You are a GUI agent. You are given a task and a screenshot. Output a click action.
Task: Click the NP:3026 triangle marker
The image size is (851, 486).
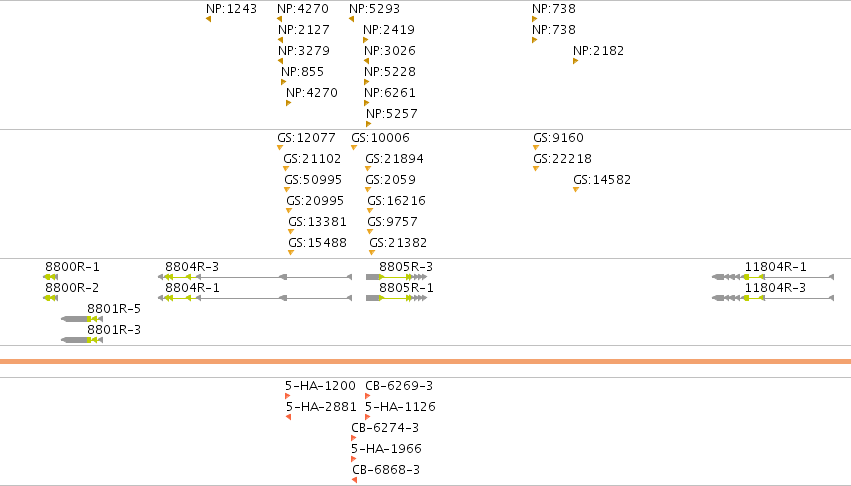click(366, 61)
